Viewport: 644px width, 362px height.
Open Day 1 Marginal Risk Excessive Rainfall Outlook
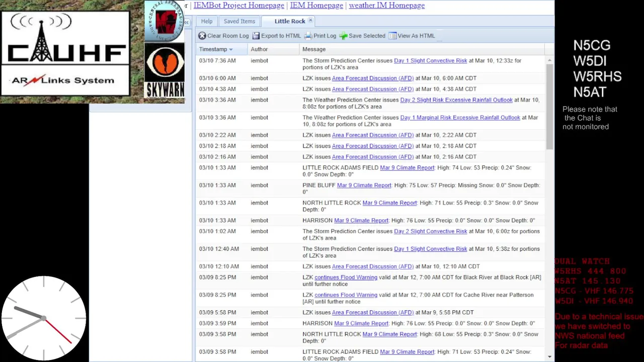460,117
